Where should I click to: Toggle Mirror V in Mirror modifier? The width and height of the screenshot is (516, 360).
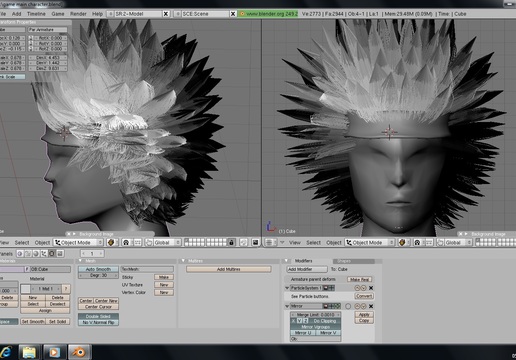(328, 333)
